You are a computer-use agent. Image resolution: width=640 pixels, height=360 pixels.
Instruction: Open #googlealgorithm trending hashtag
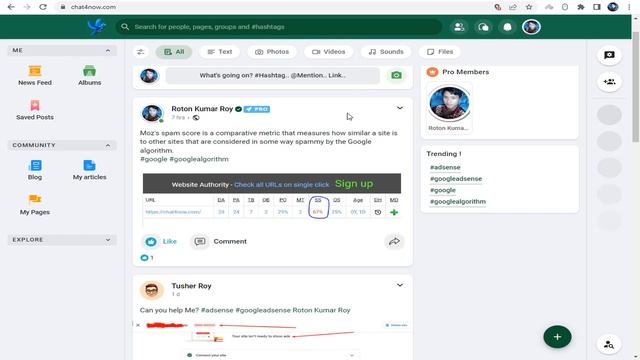pyautogui.click(x=458, y=202)
